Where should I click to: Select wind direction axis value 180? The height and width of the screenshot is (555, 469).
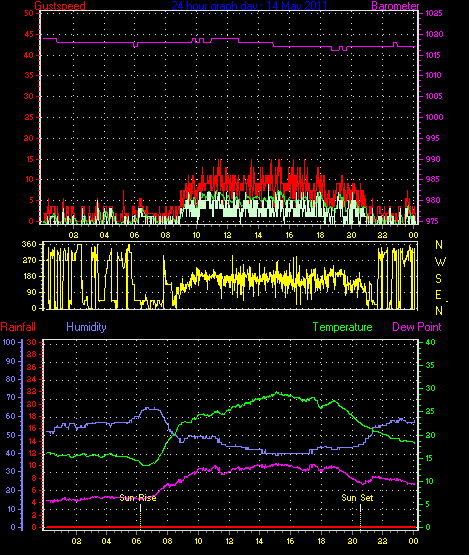pos(29,276)
